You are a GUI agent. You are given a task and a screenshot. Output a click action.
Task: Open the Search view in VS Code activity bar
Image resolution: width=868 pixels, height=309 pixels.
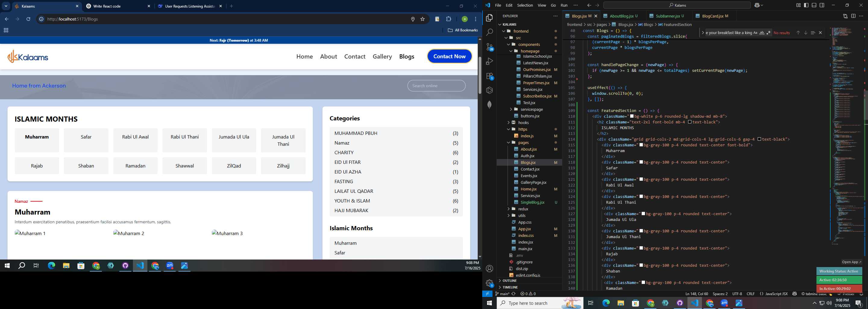489,32
